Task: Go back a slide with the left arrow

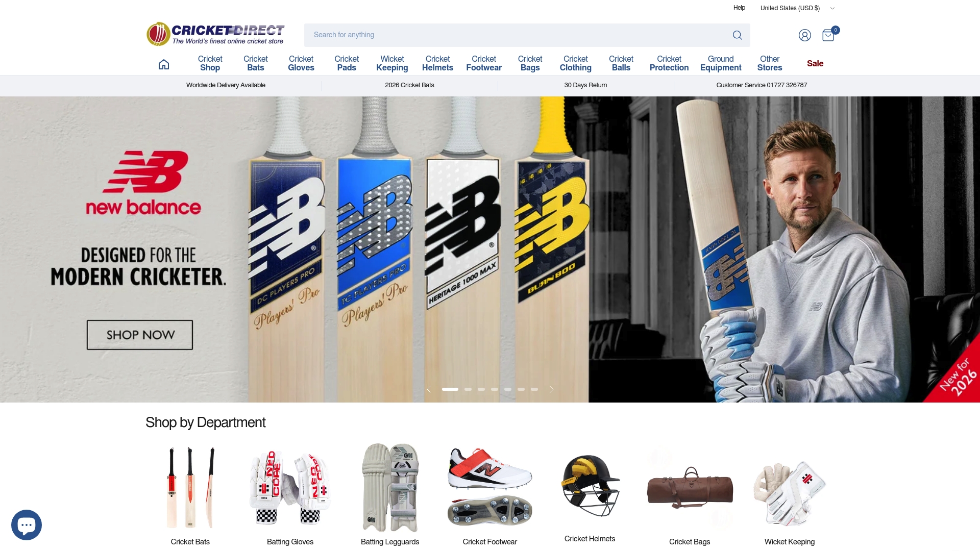Action: tap(429, 389)
